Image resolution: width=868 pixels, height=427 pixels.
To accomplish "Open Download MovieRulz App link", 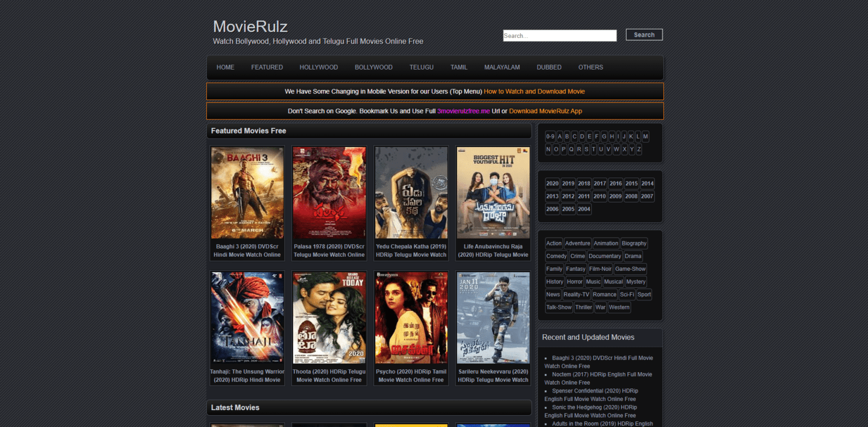I will [545, 111].
